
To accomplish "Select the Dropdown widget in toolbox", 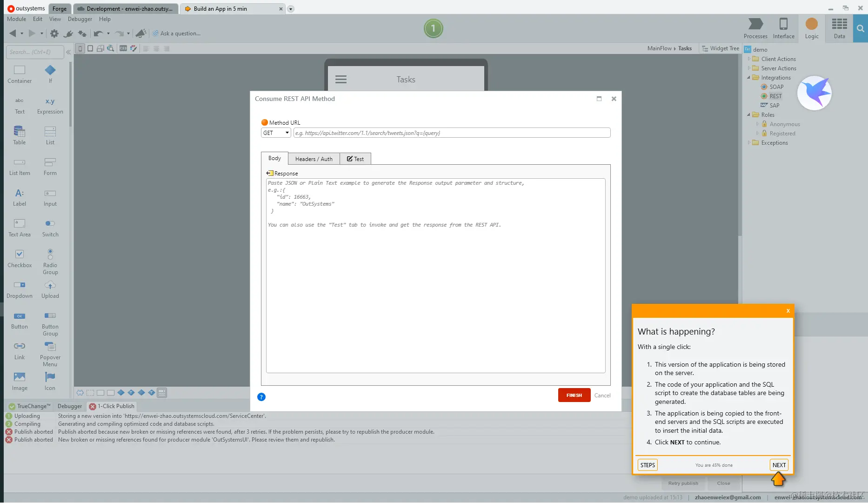I will coord(20,289).
